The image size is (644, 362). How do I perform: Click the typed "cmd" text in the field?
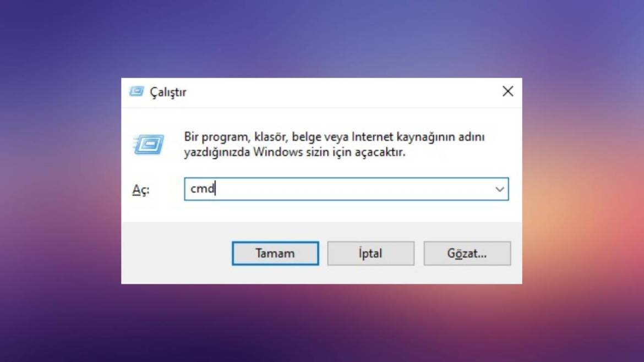(x=202, y=189)
